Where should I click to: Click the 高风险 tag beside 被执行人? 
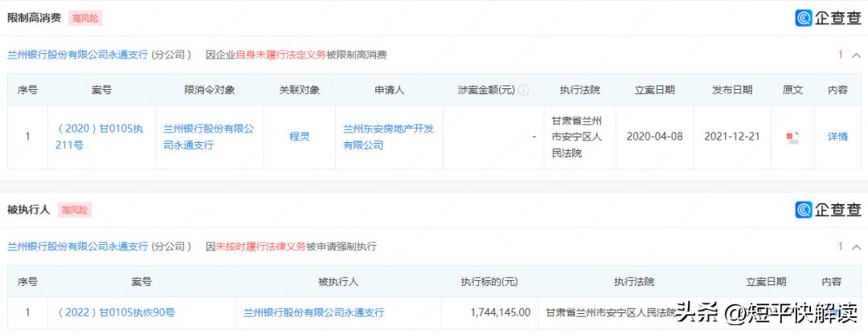click(x=74, y=210)
